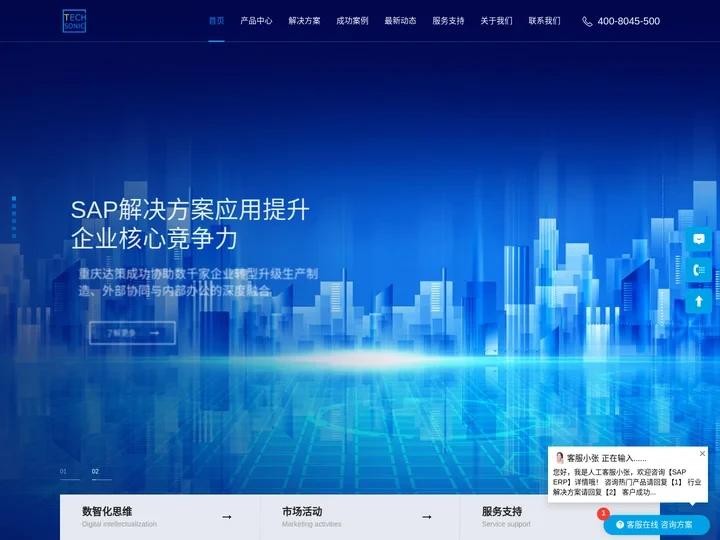Click the arrow on 市场活动 card
Screen dimensions: 720x540
[427, 517]
